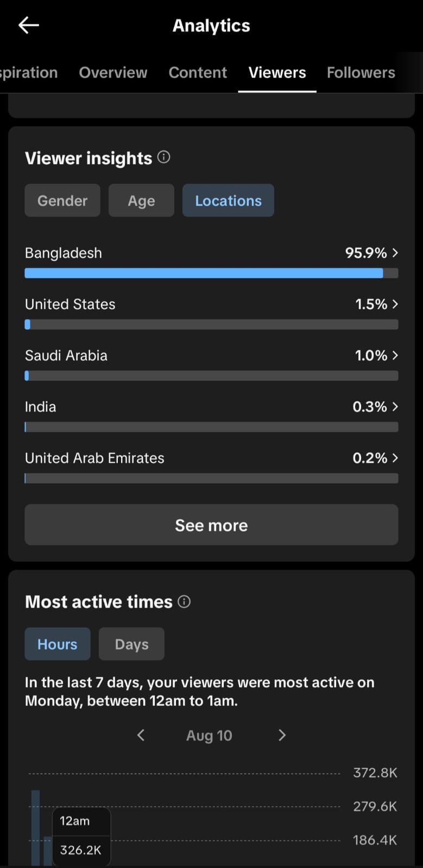
Task: Select the Locations filter chip
Action: click(228, 201)
